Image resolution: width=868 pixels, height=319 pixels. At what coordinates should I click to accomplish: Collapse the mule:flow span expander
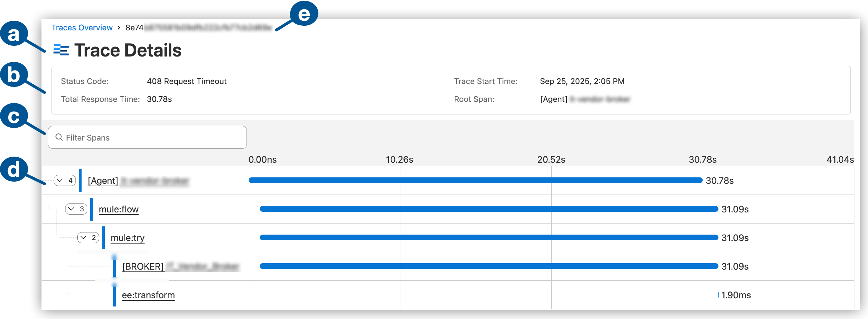[x=76, y=209]
